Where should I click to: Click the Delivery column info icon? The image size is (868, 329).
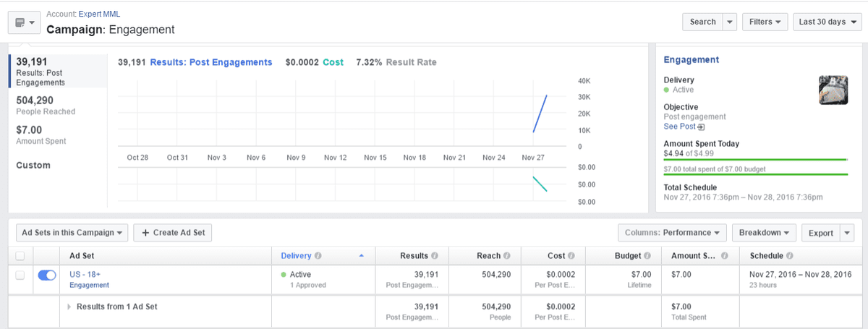point(318,256)
